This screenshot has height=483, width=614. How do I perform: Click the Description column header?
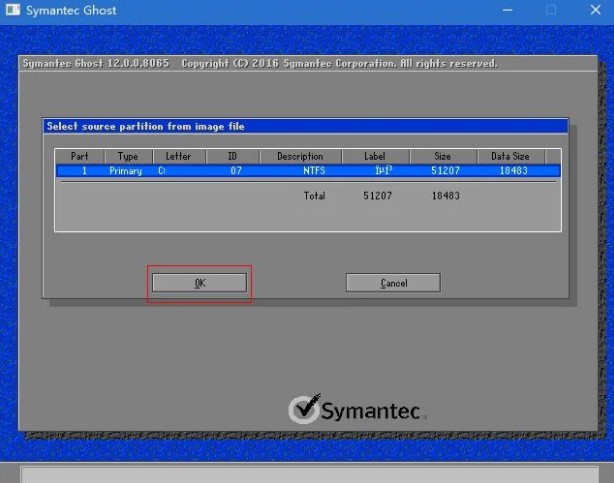[300, 156]
